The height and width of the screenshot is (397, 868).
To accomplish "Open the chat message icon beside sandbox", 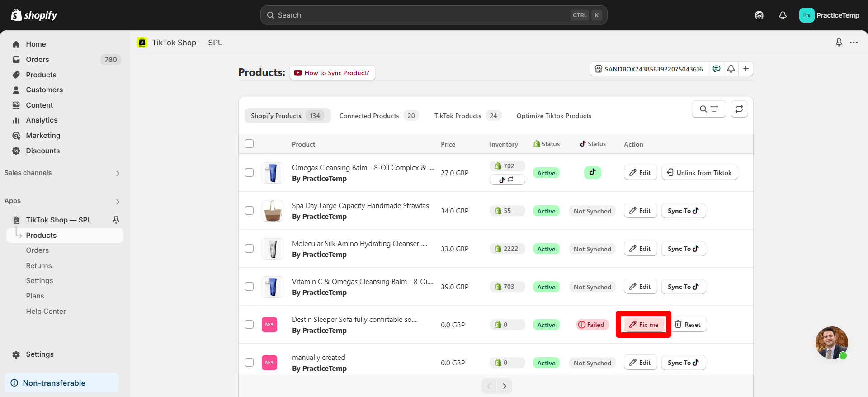I will pos(717,69).
